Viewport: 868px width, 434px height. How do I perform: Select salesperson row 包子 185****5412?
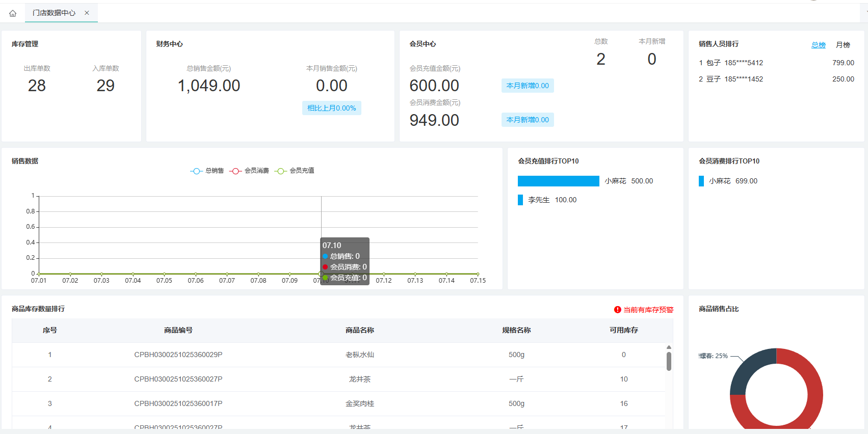coord(776,63)
